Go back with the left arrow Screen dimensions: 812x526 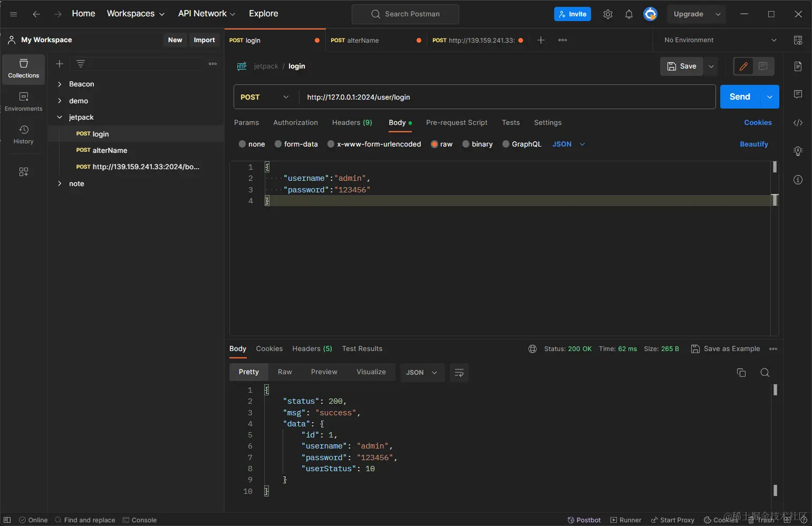(36, 14)
